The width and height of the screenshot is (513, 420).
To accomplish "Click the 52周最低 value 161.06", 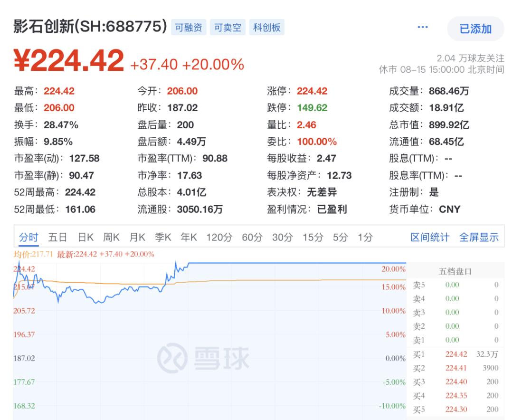I will pyautogui.click(x=80, y=209).
